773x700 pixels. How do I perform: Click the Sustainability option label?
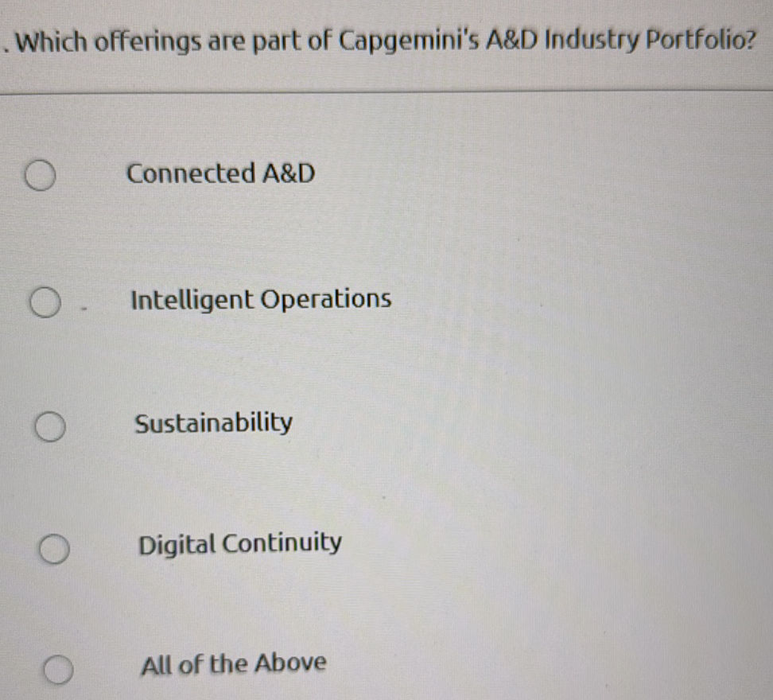tap(212, 424)
